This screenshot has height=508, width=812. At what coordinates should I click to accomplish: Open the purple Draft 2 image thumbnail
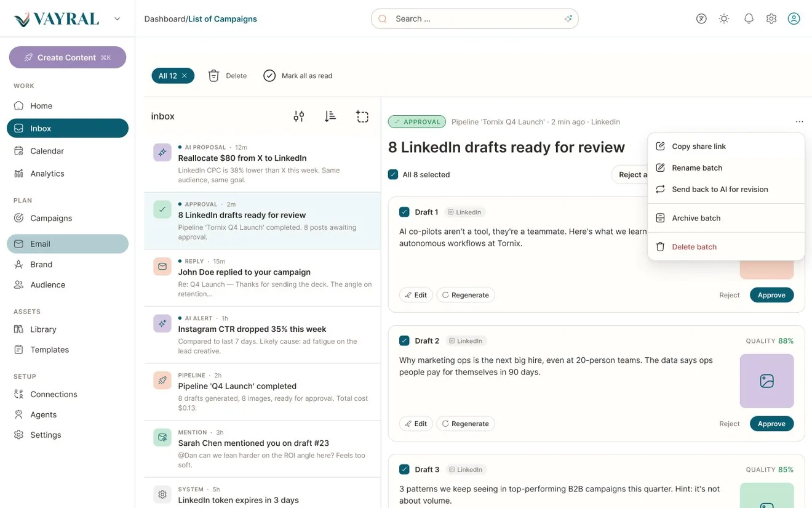(x=766, y=381)
